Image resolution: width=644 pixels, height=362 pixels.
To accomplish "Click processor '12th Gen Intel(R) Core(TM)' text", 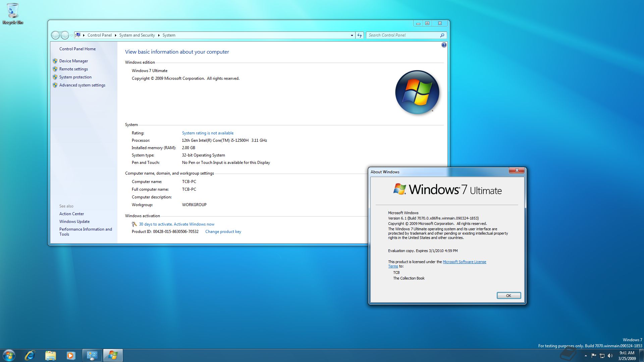I will [224, 140].
